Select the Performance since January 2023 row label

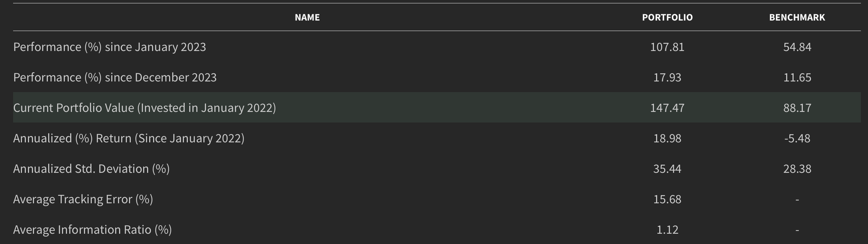click(110, 47)
